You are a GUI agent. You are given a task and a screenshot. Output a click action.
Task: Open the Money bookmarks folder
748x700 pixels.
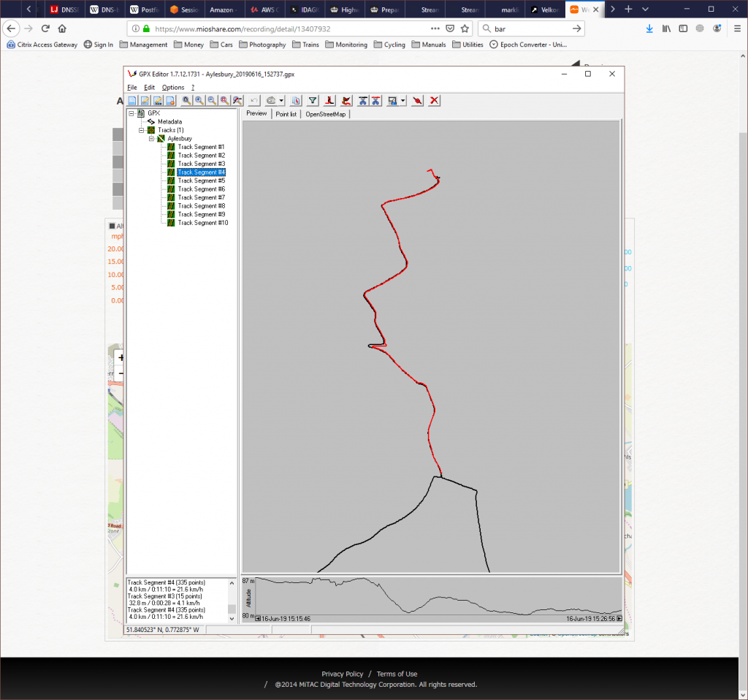[x=189, y=45]
